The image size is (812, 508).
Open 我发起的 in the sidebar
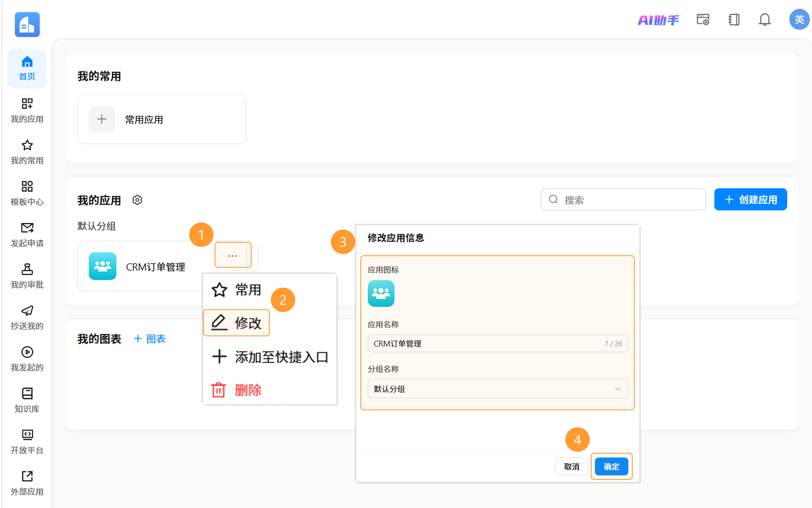(x=27, y=359)
